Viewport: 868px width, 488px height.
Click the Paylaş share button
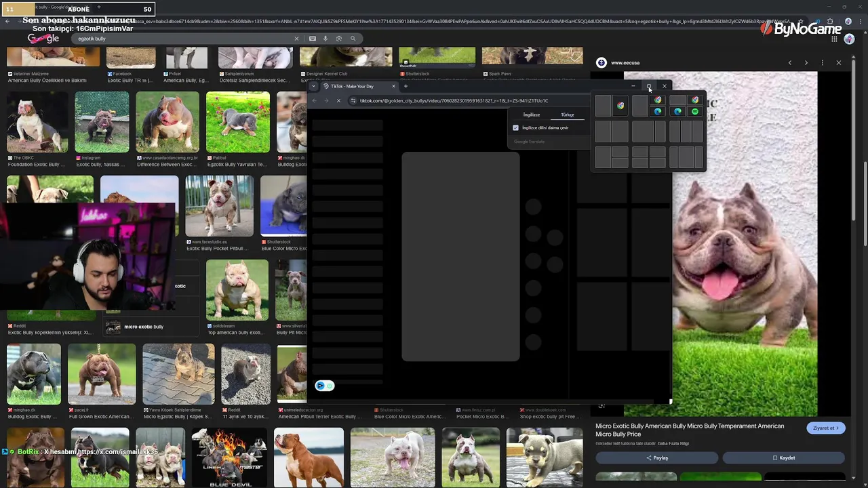[657, 457]
